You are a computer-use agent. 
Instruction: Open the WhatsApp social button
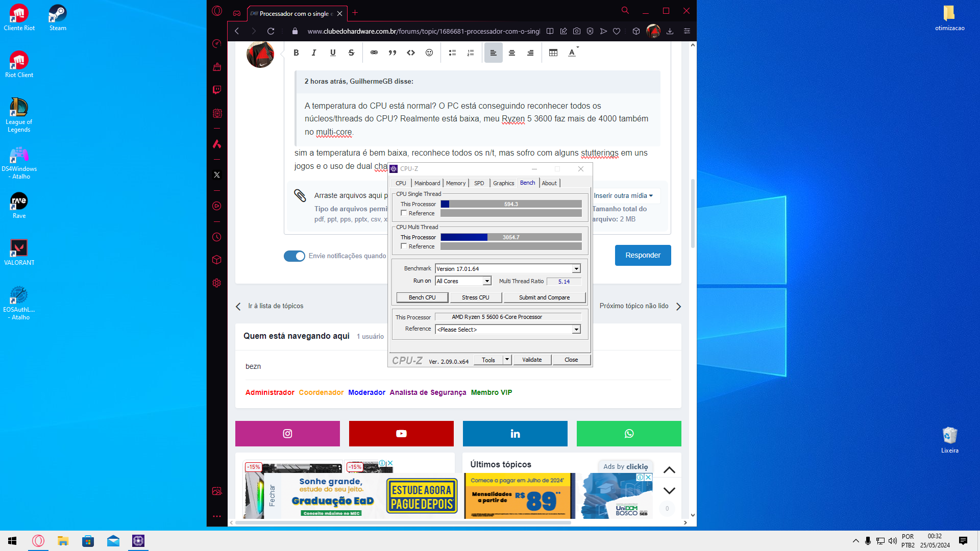pos(629,434)
